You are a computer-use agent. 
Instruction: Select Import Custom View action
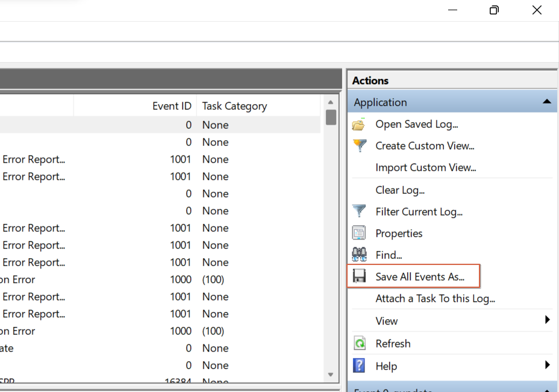424,167
